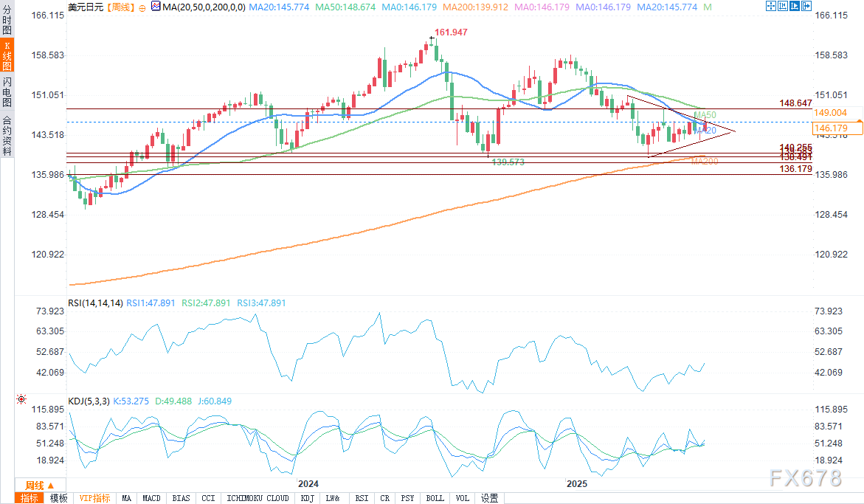
Task: Open the 合约资料 side tab
Action: pyautogui.click(x=7, y=136)
